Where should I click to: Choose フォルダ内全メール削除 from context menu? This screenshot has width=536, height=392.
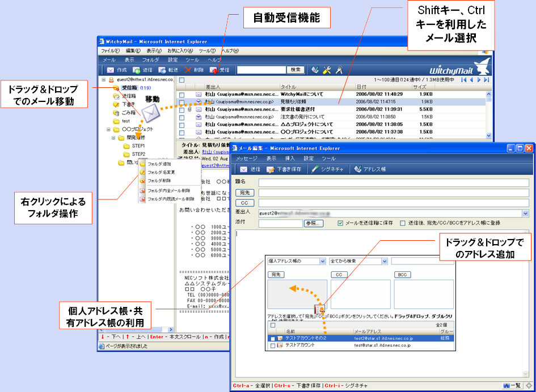[x=169, y=190]
